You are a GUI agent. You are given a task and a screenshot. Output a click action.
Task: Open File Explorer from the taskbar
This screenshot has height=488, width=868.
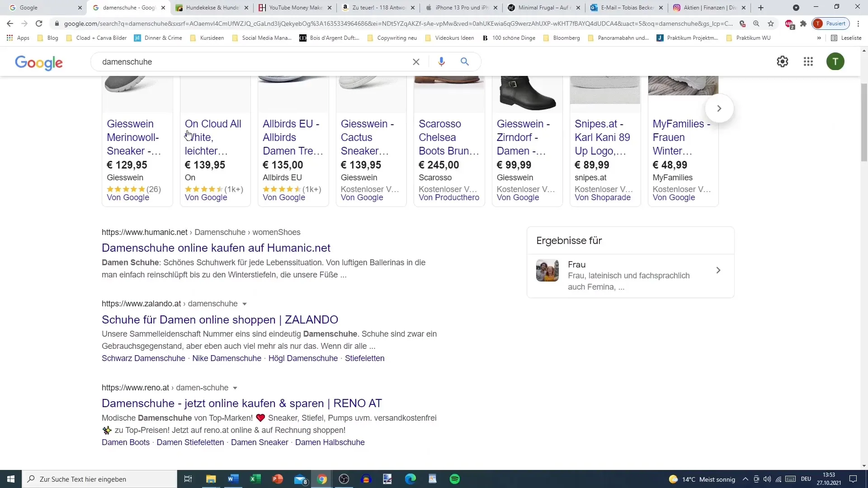(x=211, y=479)
